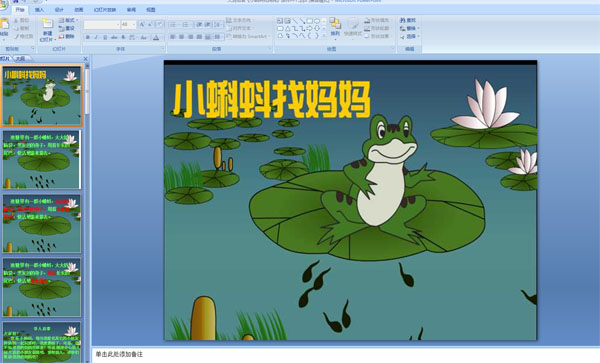Screen dimensions: 600x363
Task: Click the Delete slide (删除) button
Action: coord(66,36)
